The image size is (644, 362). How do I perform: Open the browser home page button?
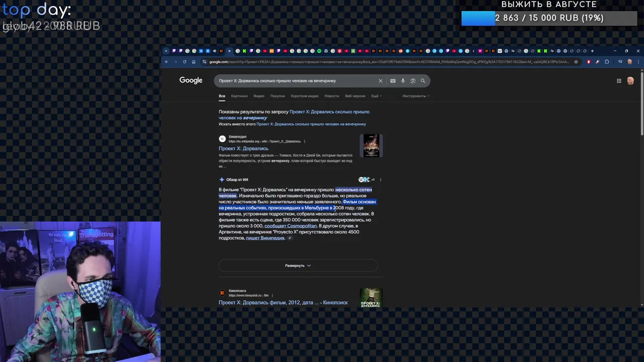[194, 62]
